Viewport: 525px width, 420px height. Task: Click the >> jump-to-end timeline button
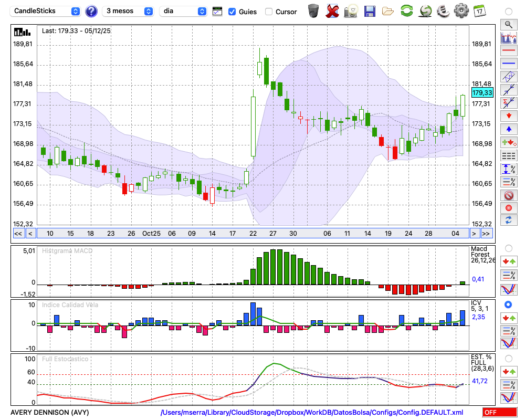tap(487, 234)
